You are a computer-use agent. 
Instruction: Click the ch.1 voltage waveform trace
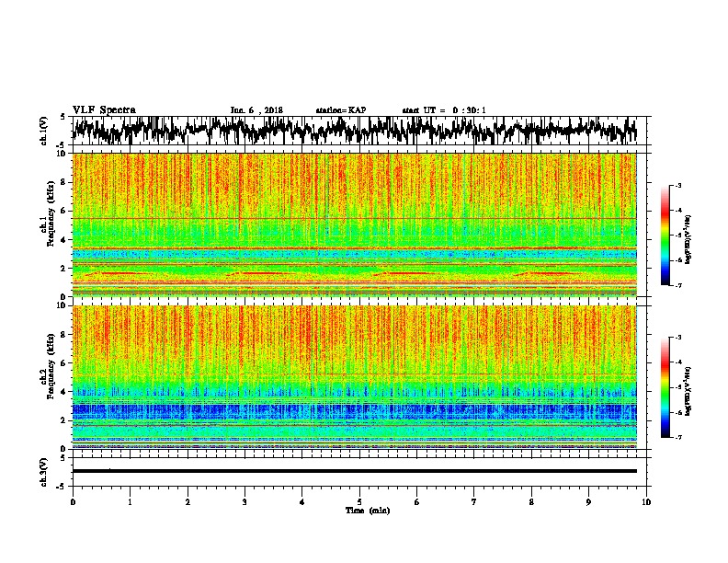tap(354, 131)
